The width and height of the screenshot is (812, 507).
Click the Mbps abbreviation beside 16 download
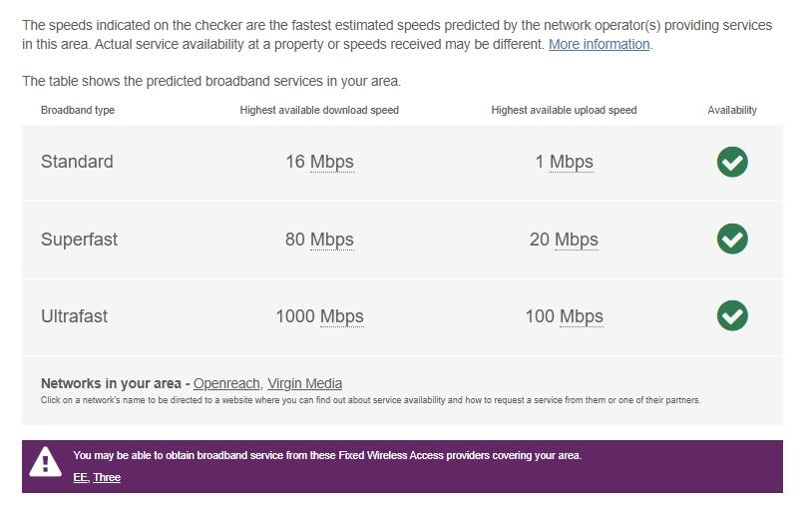331,162
